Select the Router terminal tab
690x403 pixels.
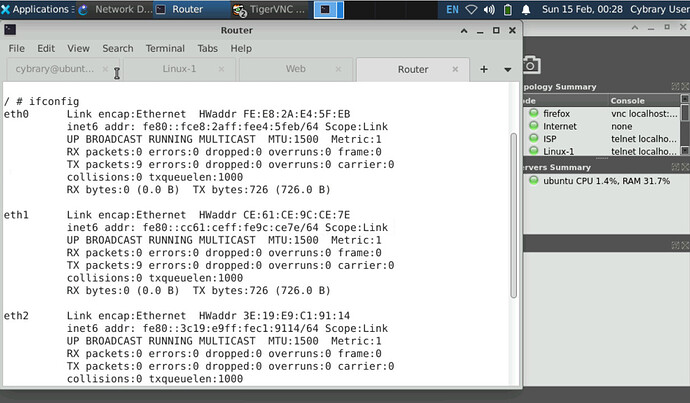click(x=413, y=70)
